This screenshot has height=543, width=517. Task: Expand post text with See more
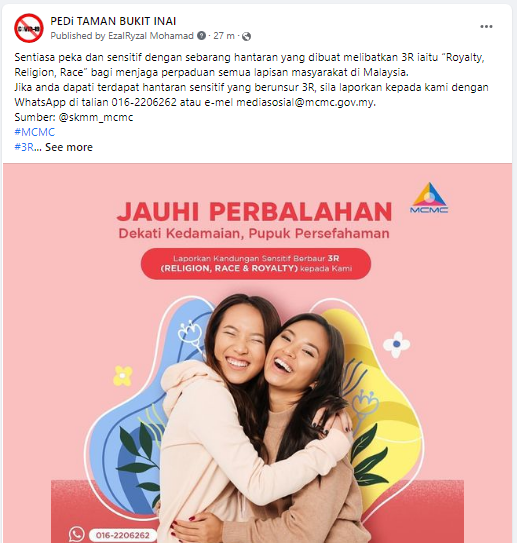pos(69,147)
